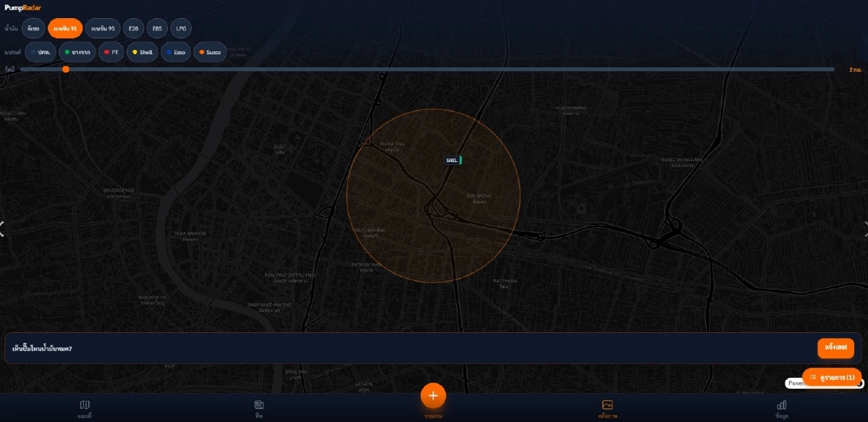868x422 pixels.
Task: Select the E20 fuel filter
Action: pyautogui.click(x=133, y=28)
